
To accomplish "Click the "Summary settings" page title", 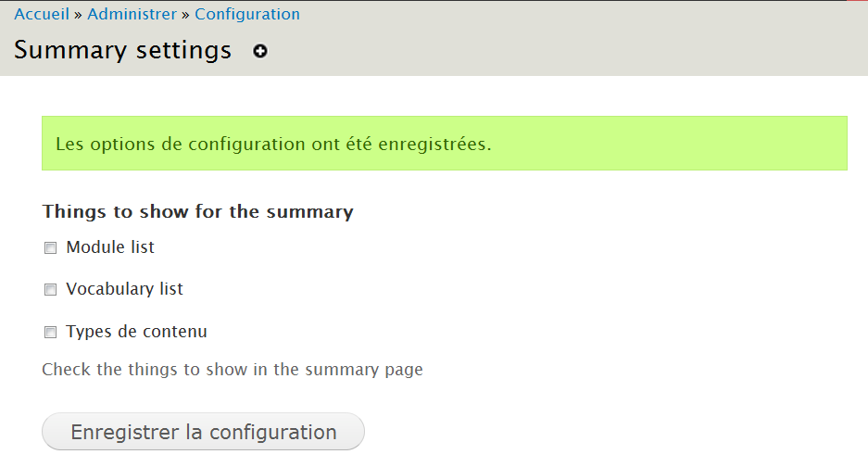I will 122,50.
